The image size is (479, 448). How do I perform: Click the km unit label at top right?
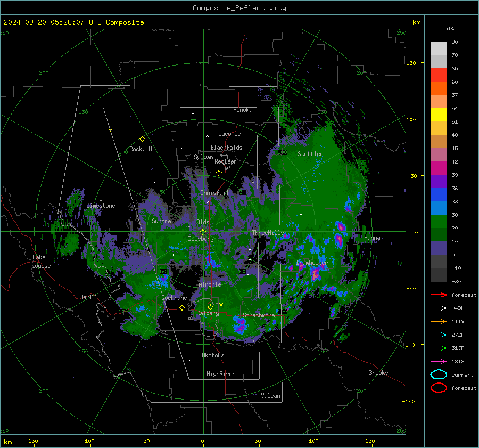(416, 22)
